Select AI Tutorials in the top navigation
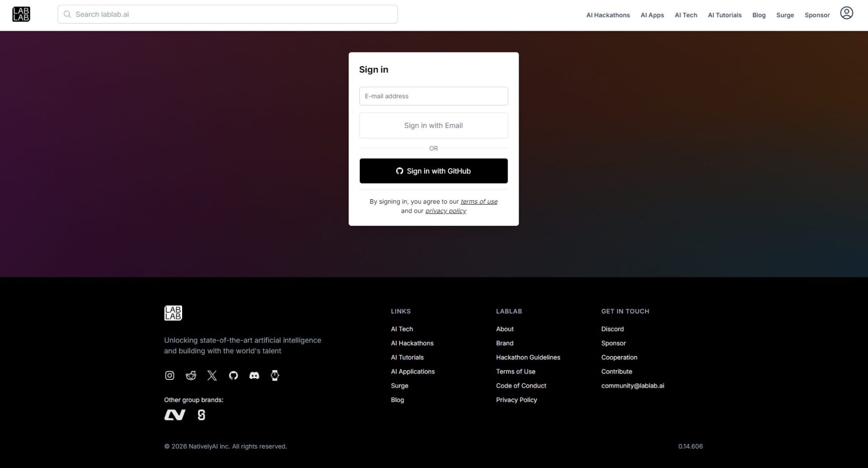This screenshot has height=468, width=868. point(724,15)
